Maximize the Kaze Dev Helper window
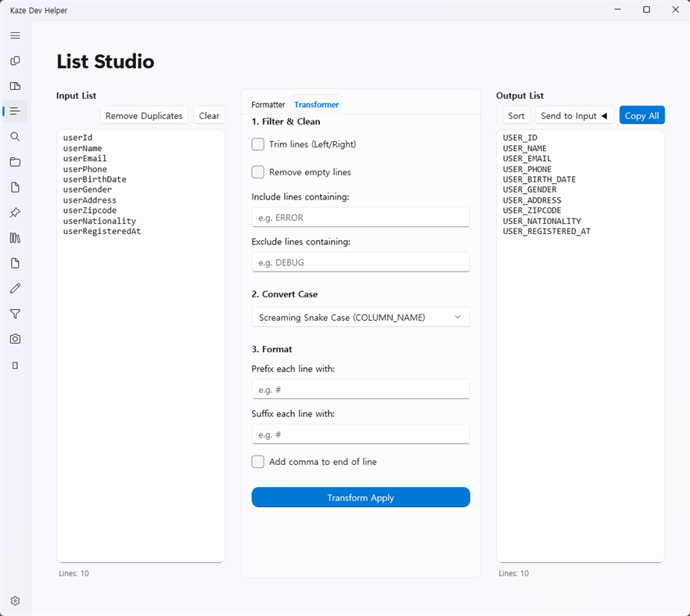The height and width of the screenshot is (616, 690). pos(646,9)
